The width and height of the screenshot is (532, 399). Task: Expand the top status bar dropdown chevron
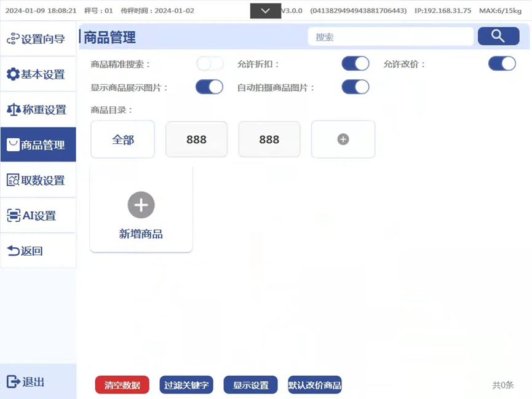pos(266,11)
